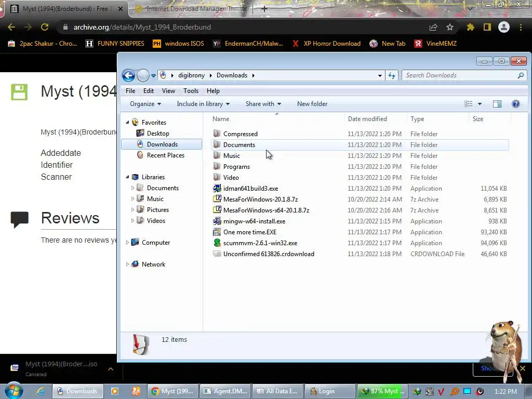Open Internet Explorer from taskbar
Image resolution: width=532 pixels, height=399 pixels.
41,391
